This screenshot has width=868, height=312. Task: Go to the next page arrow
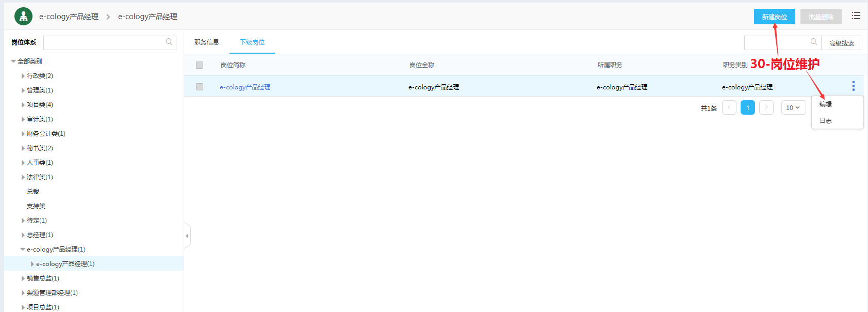[x=766, y=107]
